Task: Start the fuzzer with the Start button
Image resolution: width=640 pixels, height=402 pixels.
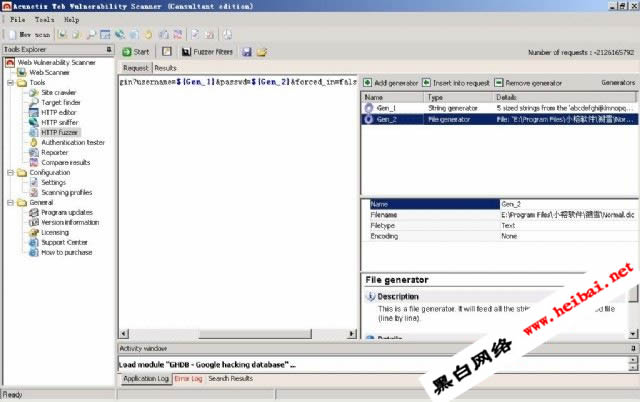Action: pos(136,52)
